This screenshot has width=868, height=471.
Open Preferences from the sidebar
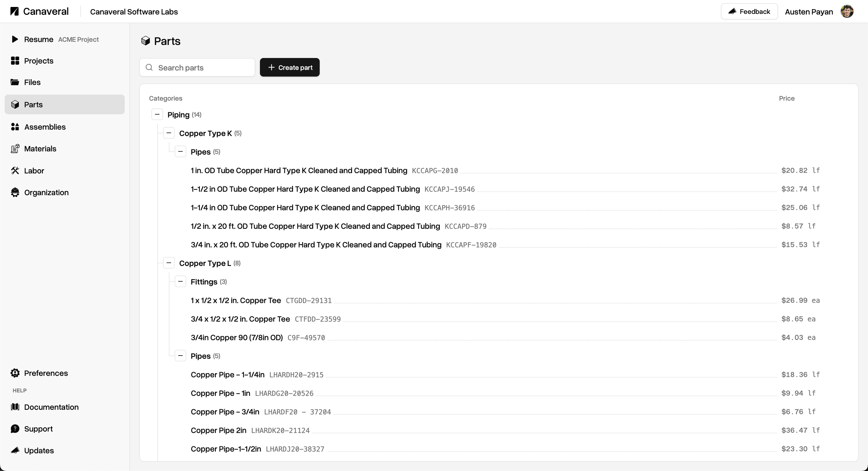pos(65,373)
